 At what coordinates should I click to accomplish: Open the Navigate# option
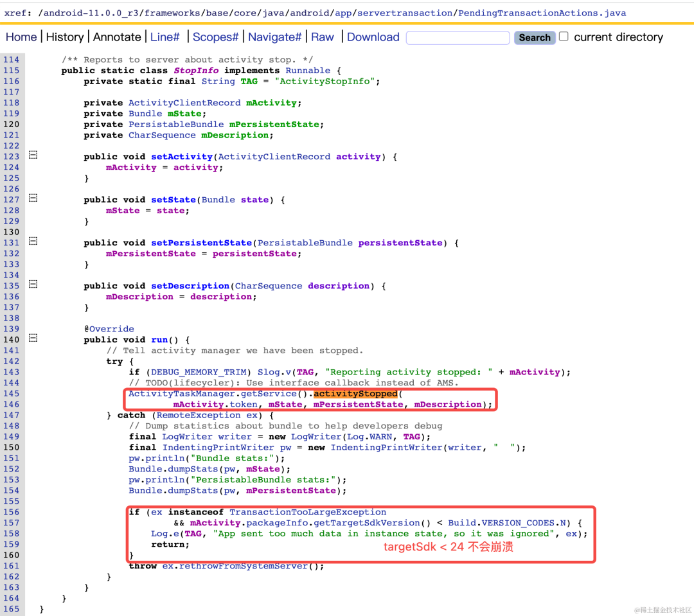point(274,37)
